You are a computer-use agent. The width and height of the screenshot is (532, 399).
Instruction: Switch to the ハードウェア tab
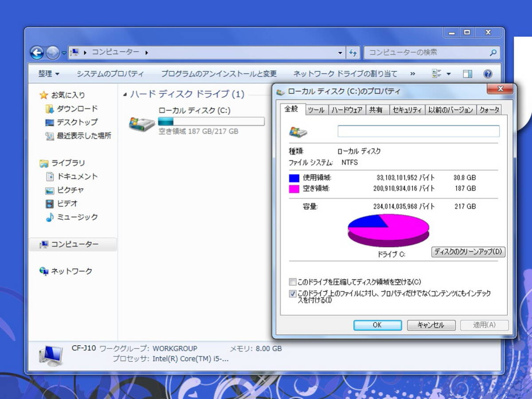click(347, 110)
